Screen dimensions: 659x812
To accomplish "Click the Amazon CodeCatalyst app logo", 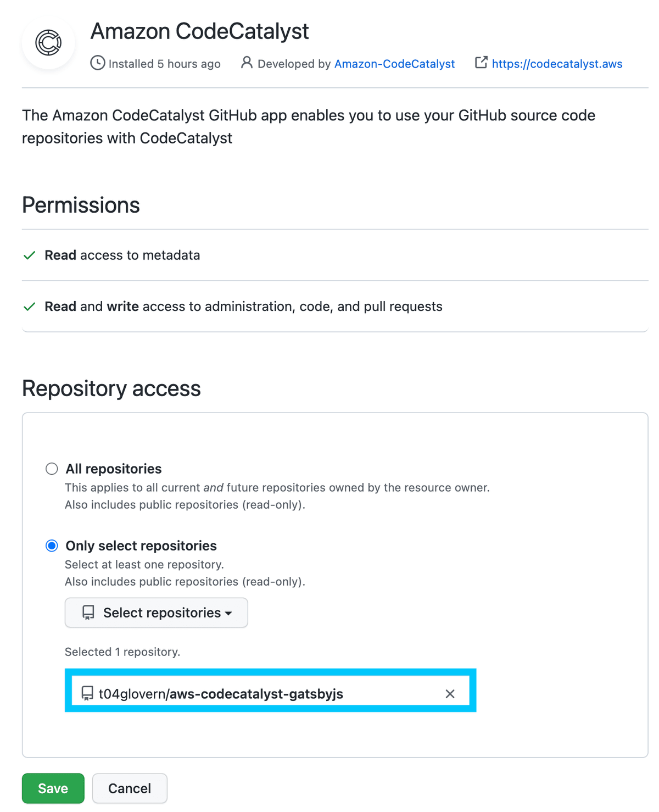I will tap(48, 43).
